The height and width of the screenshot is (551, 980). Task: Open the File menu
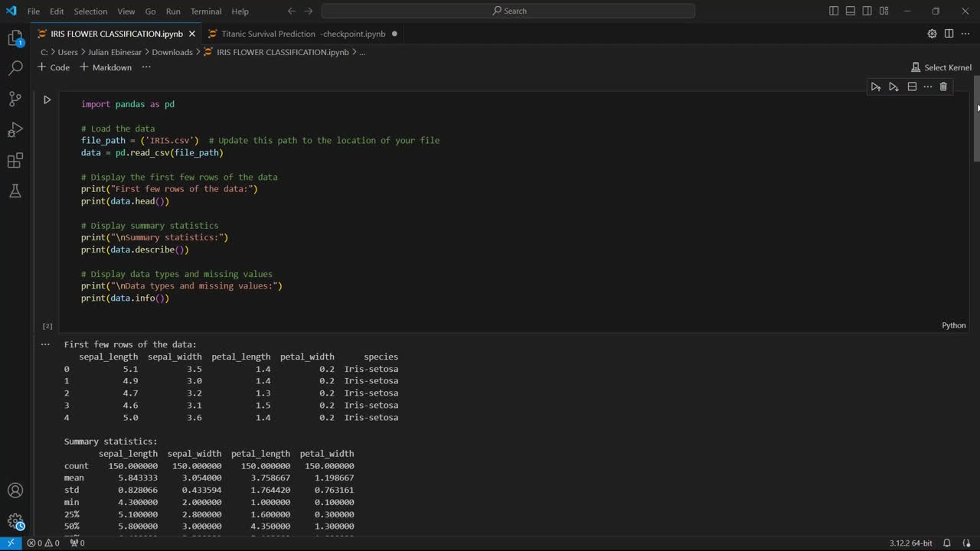coord(34,11)
